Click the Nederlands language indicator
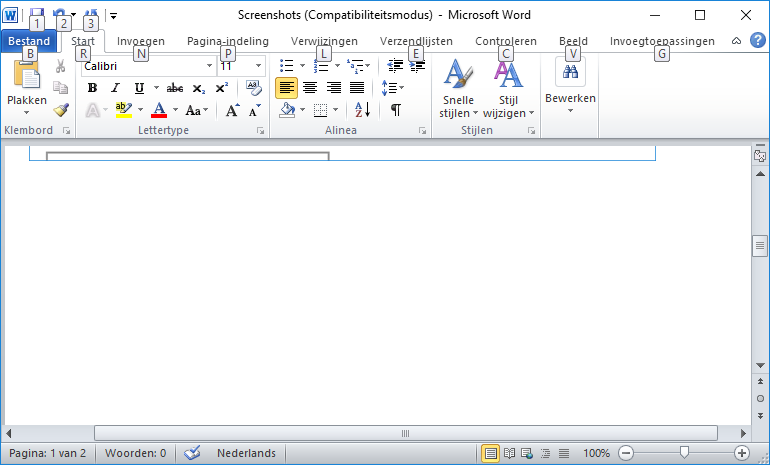Viewport: 770px width, 465px height. pos(247,453)
